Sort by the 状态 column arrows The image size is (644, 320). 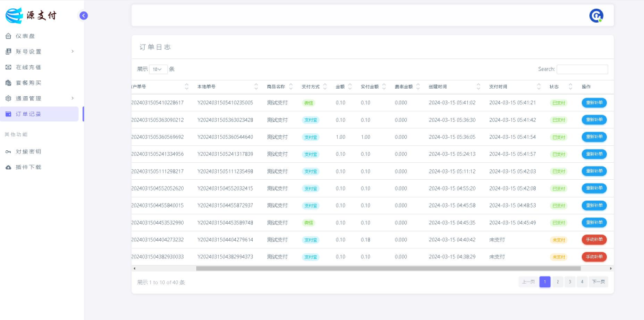(570, 87)
